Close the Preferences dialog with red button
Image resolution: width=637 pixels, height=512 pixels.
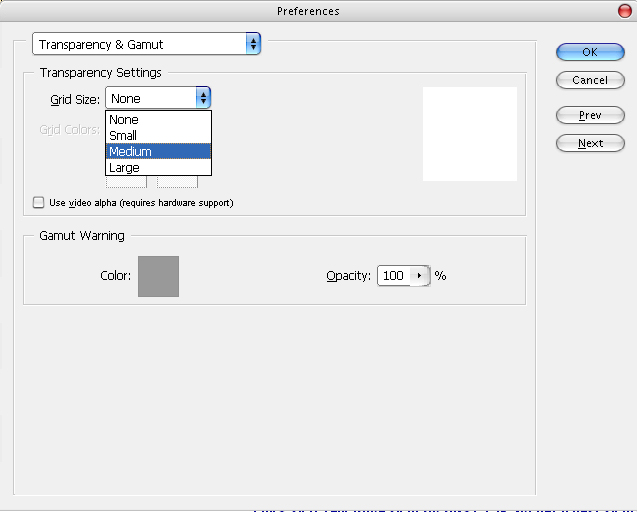(625, 11)
